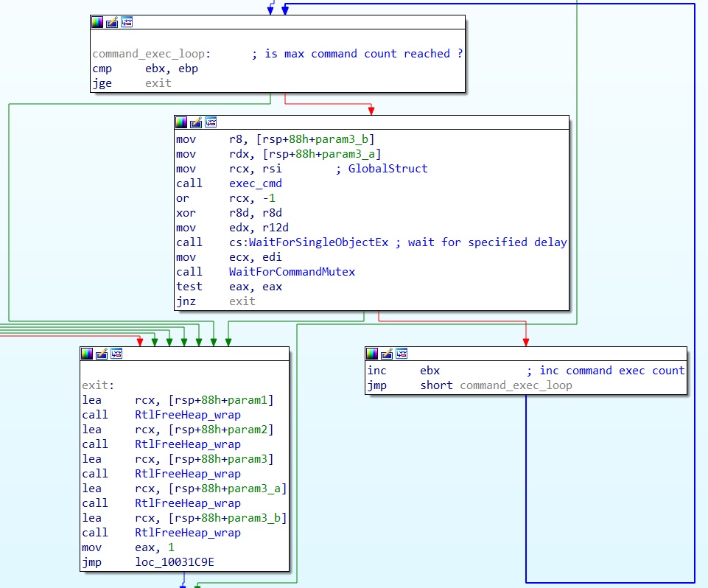Click graph group icon on command_exec_loop node
The image size is (708, 588).
click(127, 22)
